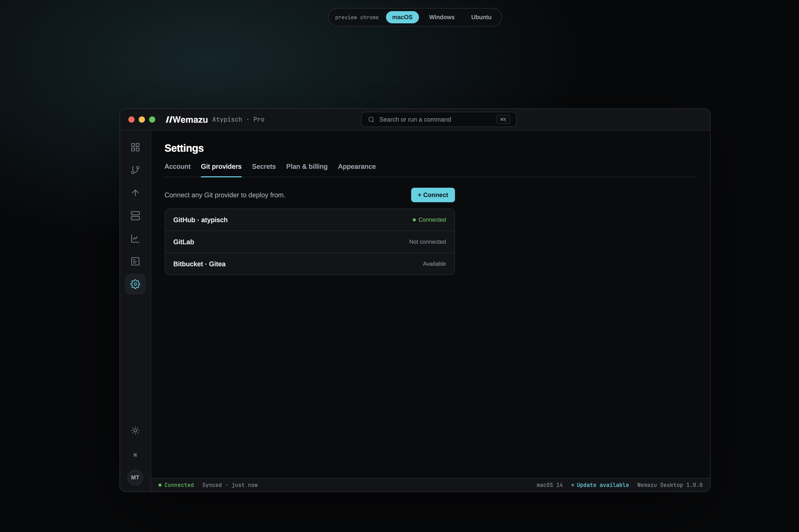The image size is (799, 532).
Task: Click the Not connected status label
Action: [427, 242]
